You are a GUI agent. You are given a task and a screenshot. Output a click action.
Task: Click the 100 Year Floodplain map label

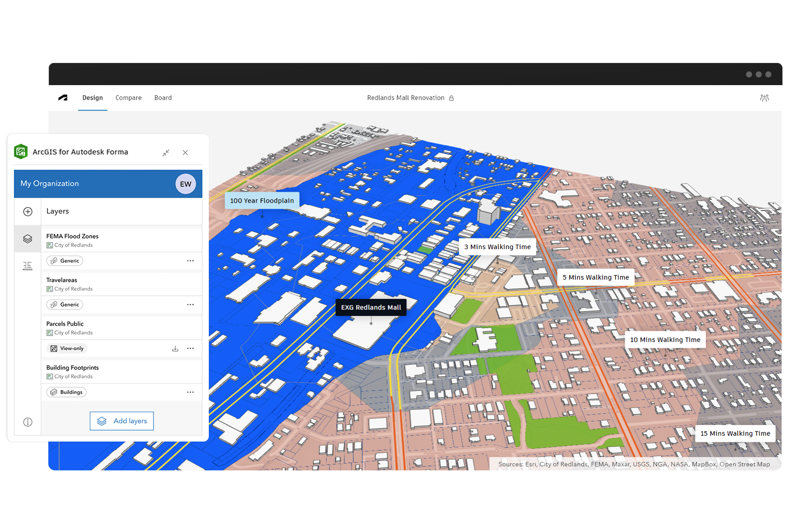click(262, 201)
